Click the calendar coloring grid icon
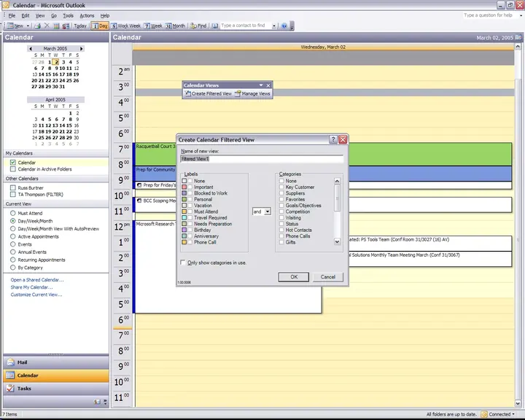 coord(56,26)
